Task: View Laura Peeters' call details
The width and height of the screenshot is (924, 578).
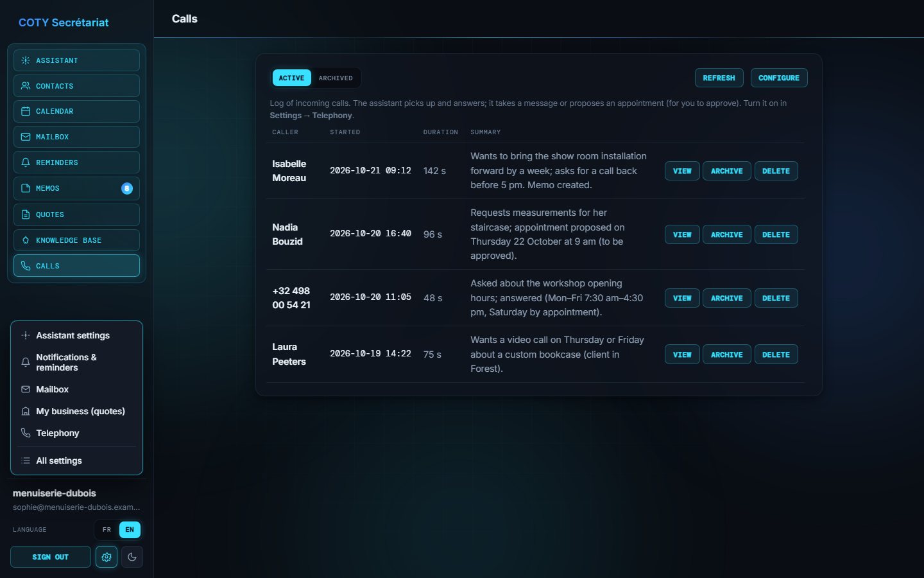Action: click(682, 355)
